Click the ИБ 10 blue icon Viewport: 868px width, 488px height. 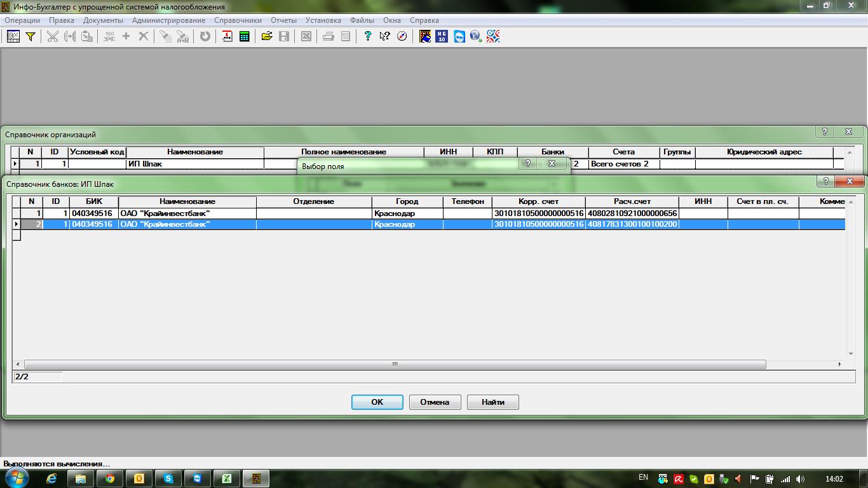(x=442, y=36)
